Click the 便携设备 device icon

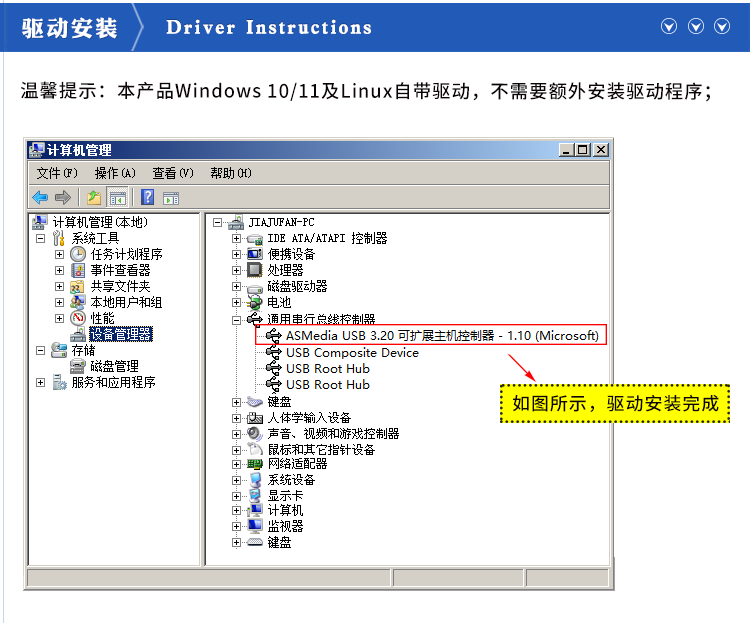click(255, 254)
